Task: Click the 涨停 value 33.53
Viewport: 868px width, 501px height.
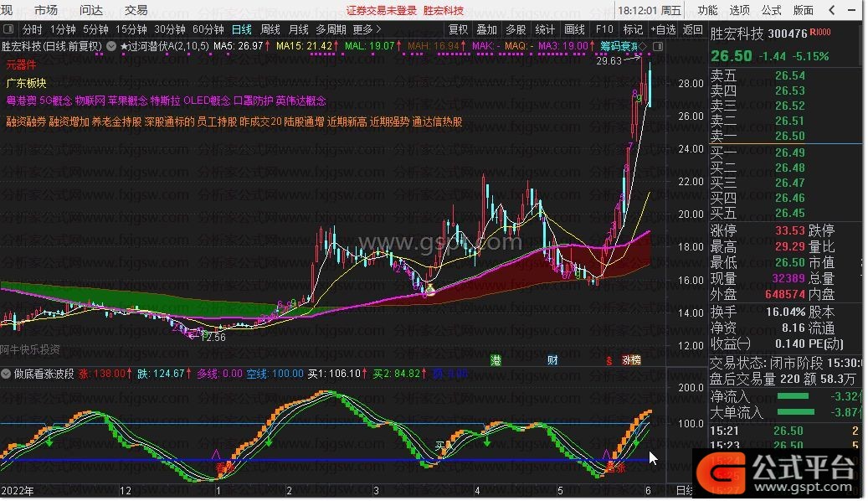Action: [x=790, y=230]
